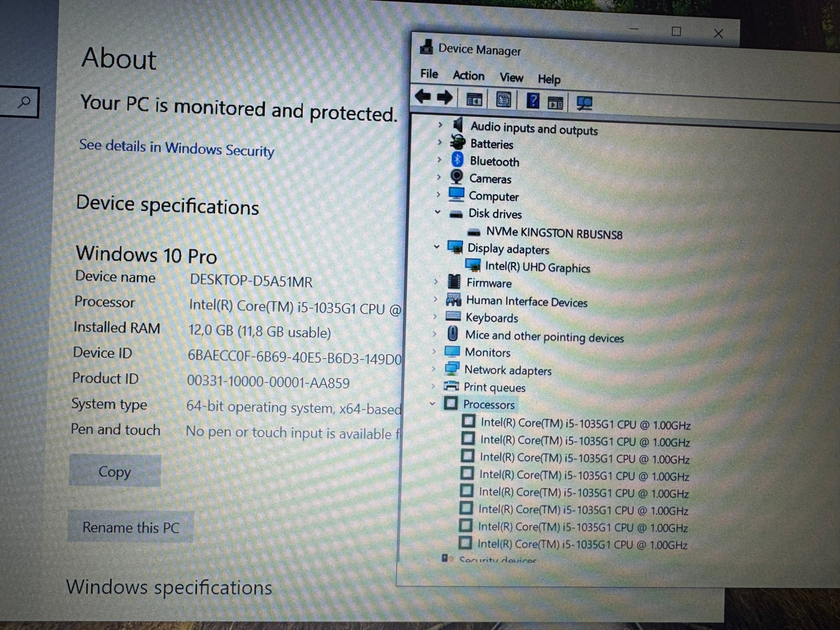
Task: Expand the Batteries tree node
Action: (440, 142)
